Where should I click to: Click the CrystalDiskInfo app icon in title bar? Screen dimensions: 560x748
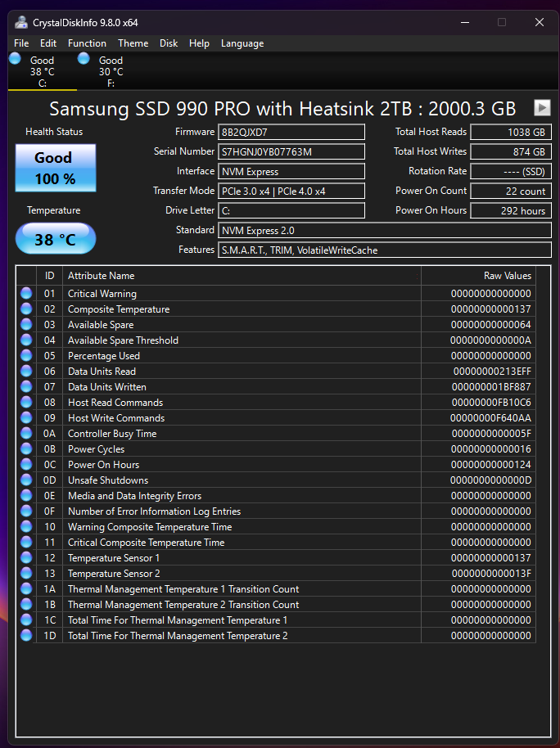click(x=21, y=22)
